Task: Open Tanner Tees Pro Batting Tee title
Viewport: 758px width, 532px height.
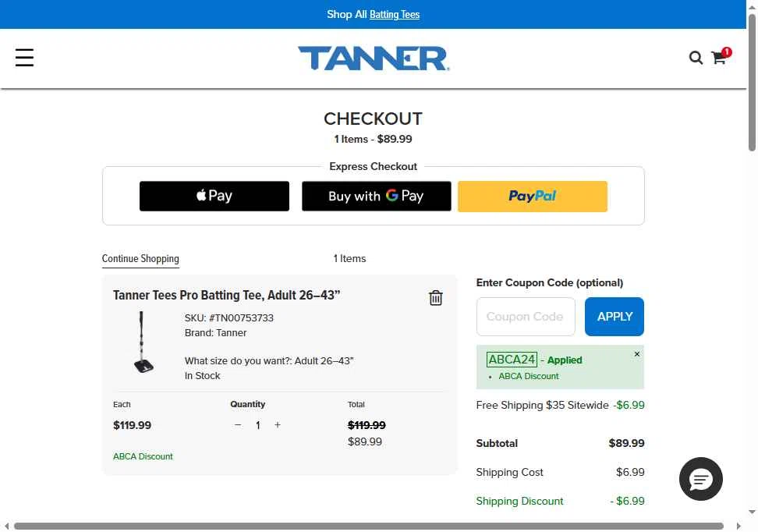Action: tap(226, 295)
